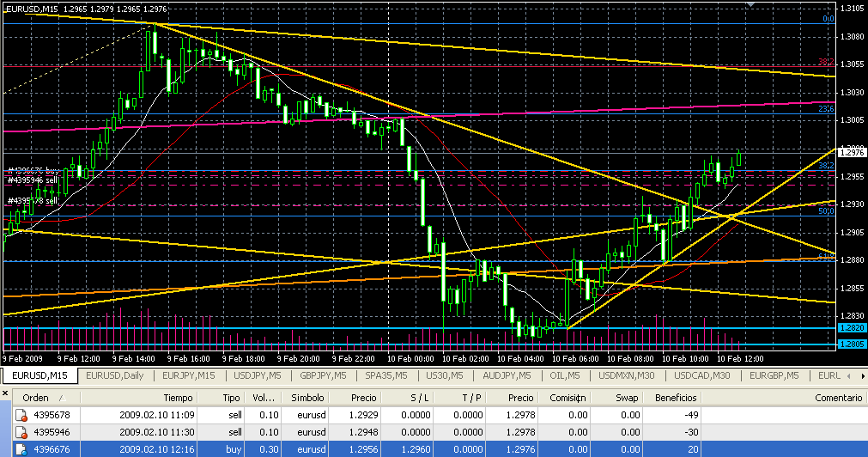Select order number 4395946
The height and width of the screenshot is (457, 868).
point(52,432)
